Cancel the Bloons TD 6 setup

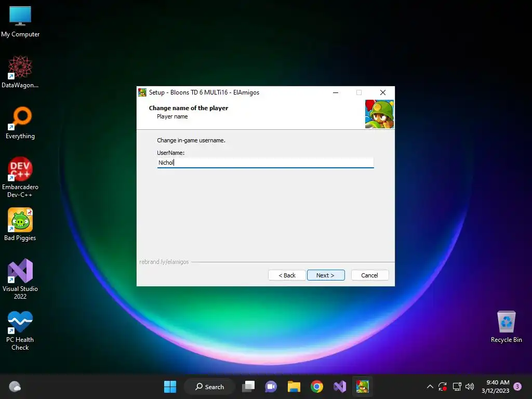(370, 275)
